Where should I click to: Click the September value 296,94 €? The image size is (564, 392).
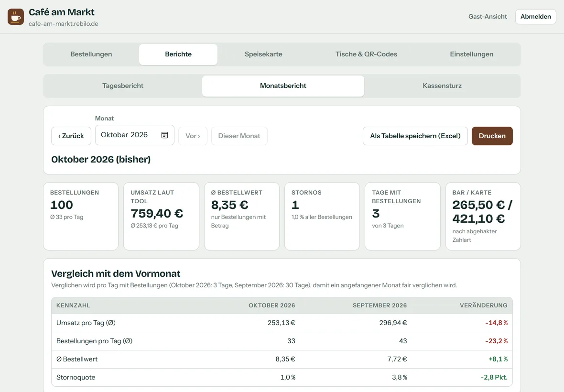(x=393, y=323)
